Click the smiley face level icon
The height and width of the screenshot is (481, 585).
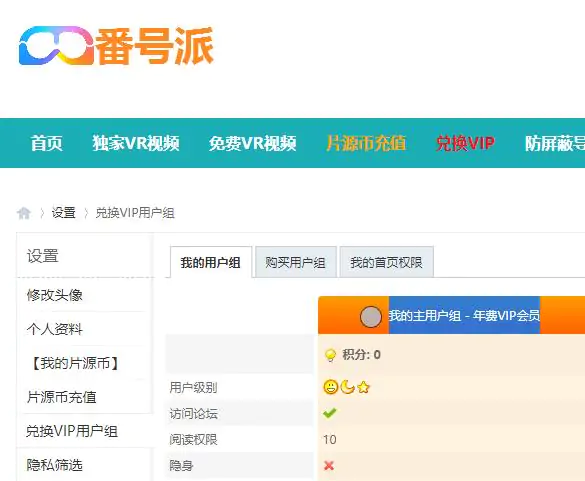tap(331, 387)
